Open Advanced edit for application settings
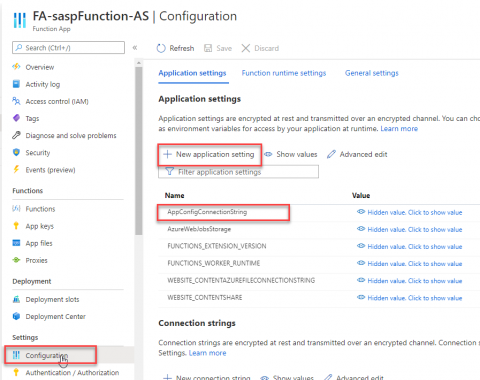 pyautogui.click(x=357, y=154)
